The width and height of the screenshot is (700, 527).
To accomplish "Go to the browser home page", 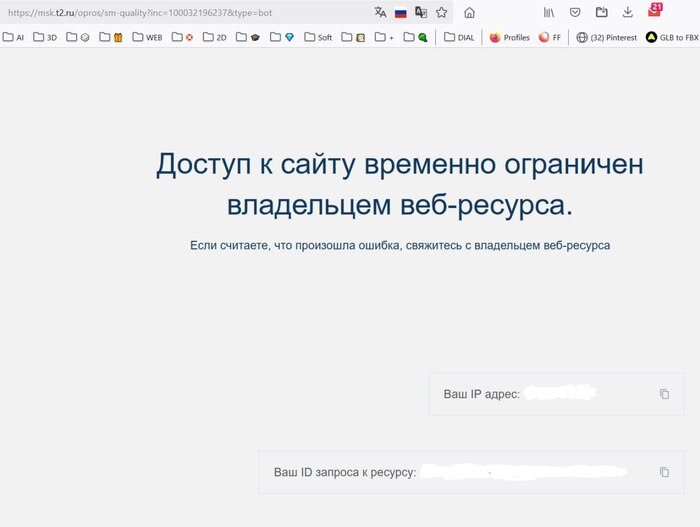I will click(x=469, y=13).
